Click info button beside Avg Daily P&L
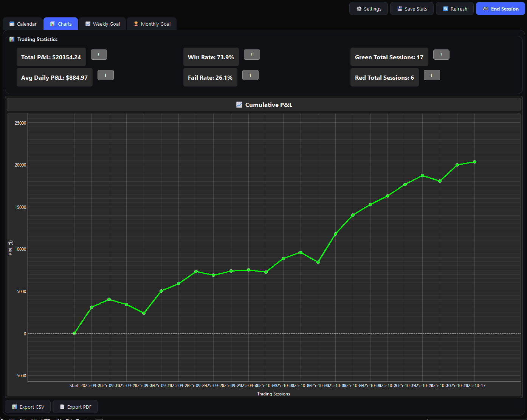 tap(105, 75)
